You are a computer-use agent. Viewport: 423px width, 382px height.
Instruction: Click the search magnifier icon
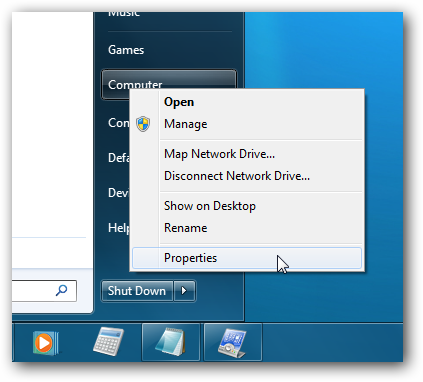tap(61, 291)
